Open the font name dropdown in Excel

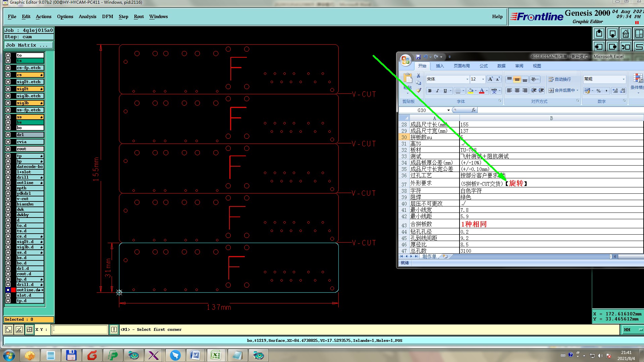[467, 79]
